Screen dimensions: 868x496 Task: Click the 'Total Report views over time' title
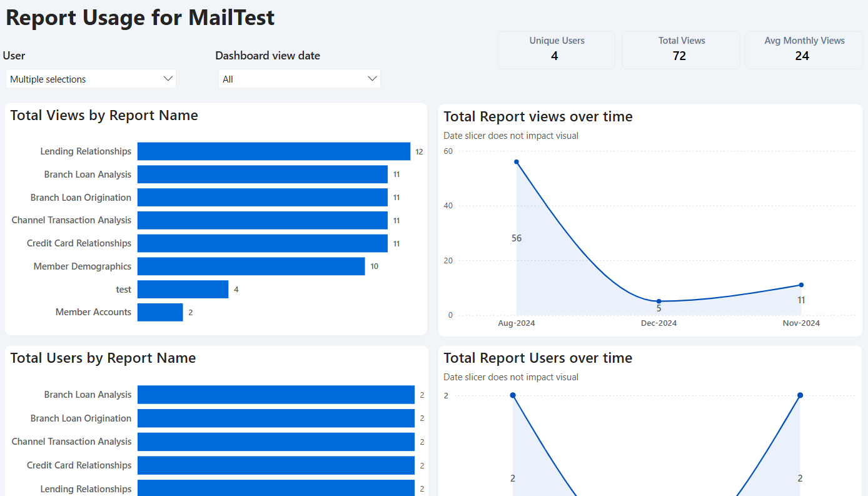pyautogui.click(x=538, y=116)
